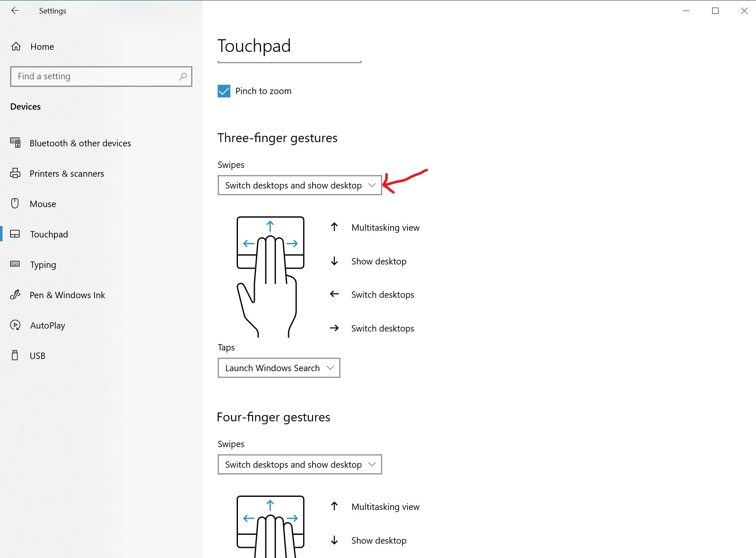This screenshot has width=756, height=558.
Task: Open Printers & scanners settings
Action: 67,173
